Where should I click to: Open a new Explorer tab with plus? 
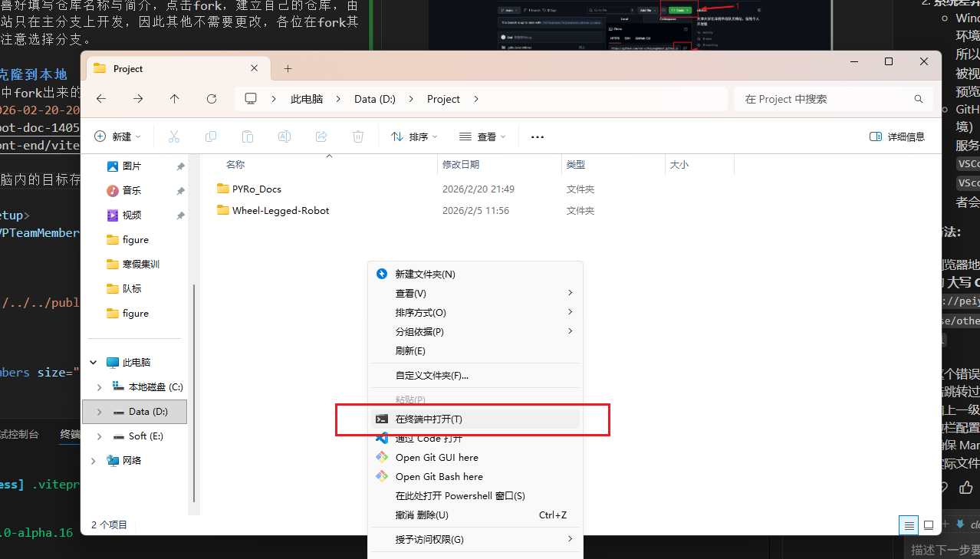point(288,68)
